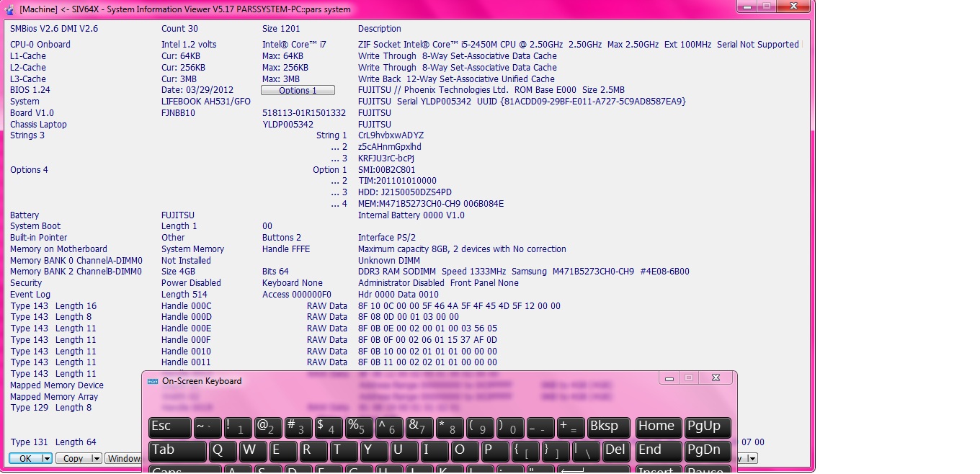Image resolution: width=980 pixels, height=474 pixels.
Task: Click 'MEM:M471B5273CH0-CH9 006B084E' text
Action: point(431,204)
